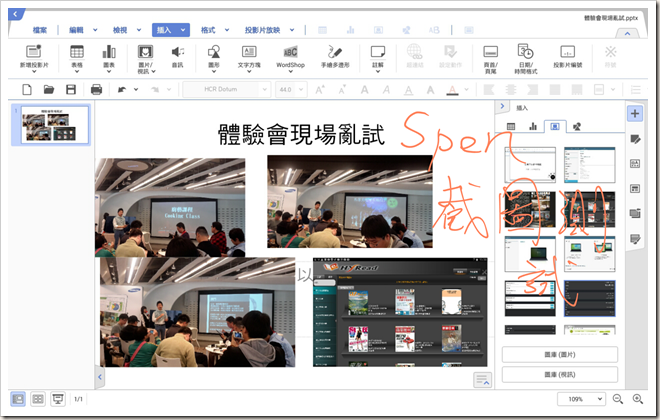The width and height of the screenshot is (660, 420).
Task: Open the 109% zoom level dropdown
Action: (x=581, y=399)
